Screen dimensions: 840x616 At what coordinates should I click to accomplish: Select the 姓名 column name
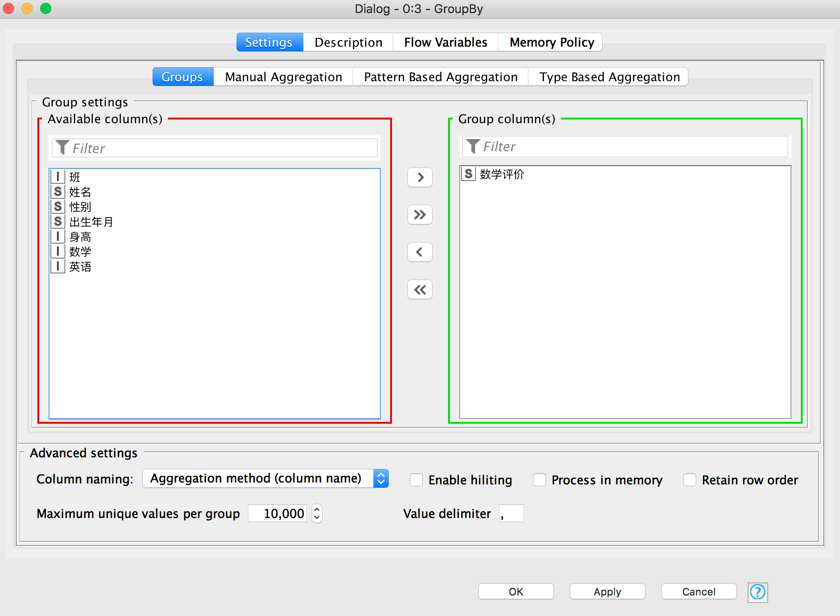pyautogui.click(x=80, y=192)
